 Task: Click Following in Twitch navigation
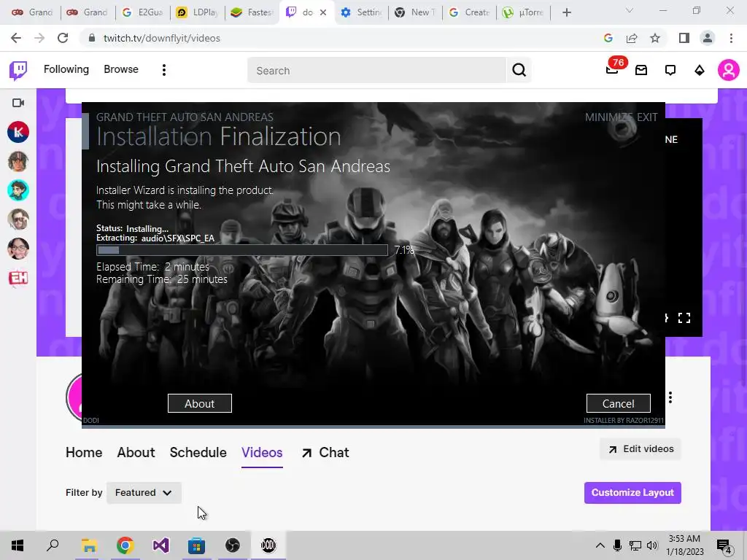[x=66, y=69]
